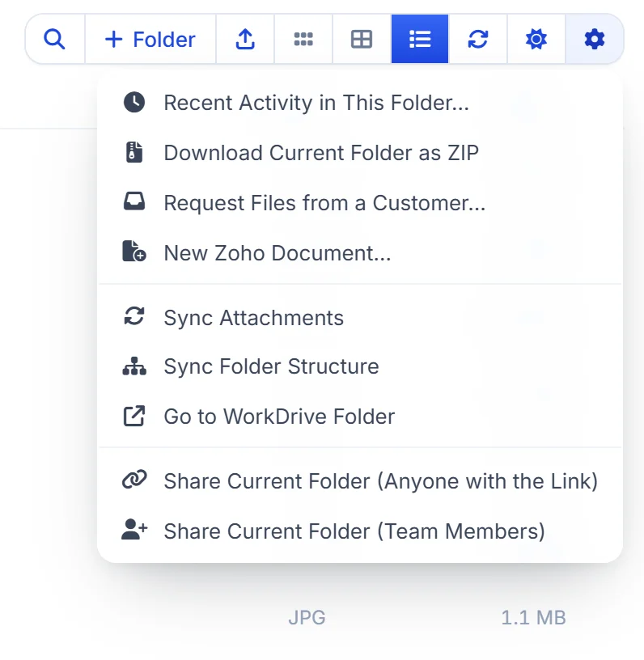Select the list view toggle

point(420,39)
